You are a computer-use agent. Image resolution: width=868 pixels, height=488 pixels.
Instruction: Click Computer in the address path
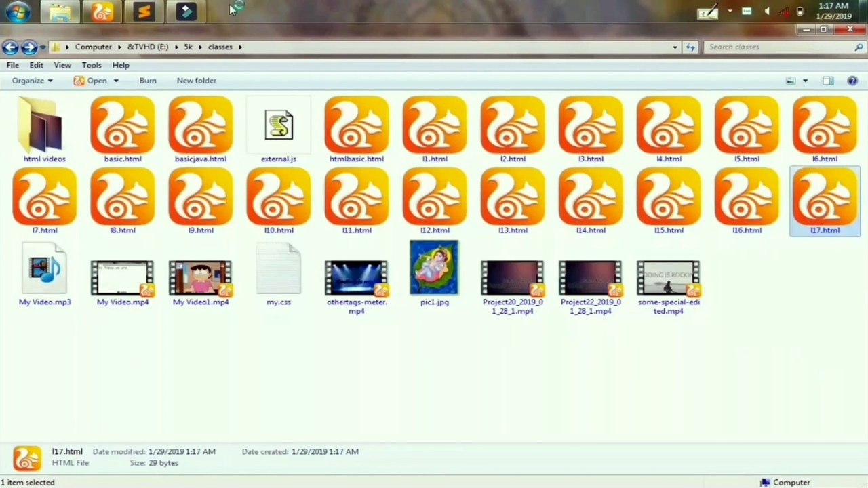pyautogui.click(x=94, y=47)
